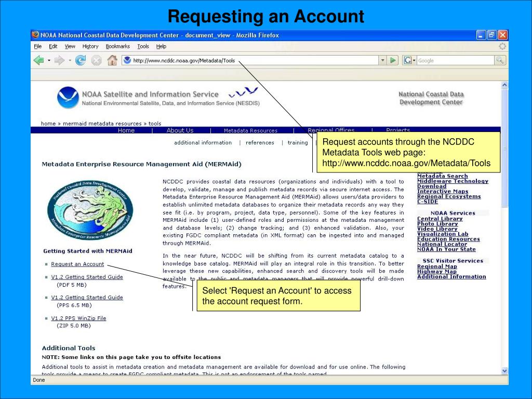Select Home in the blue navigation bar
Viewport: 532px width, 399px height.
point(126,130)
